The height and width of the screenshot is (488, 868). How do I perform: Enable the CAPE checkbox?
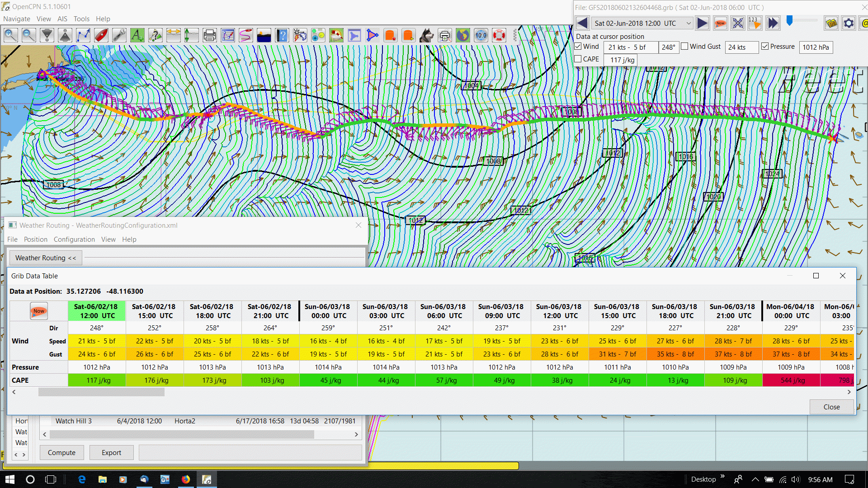click(578, 59)
